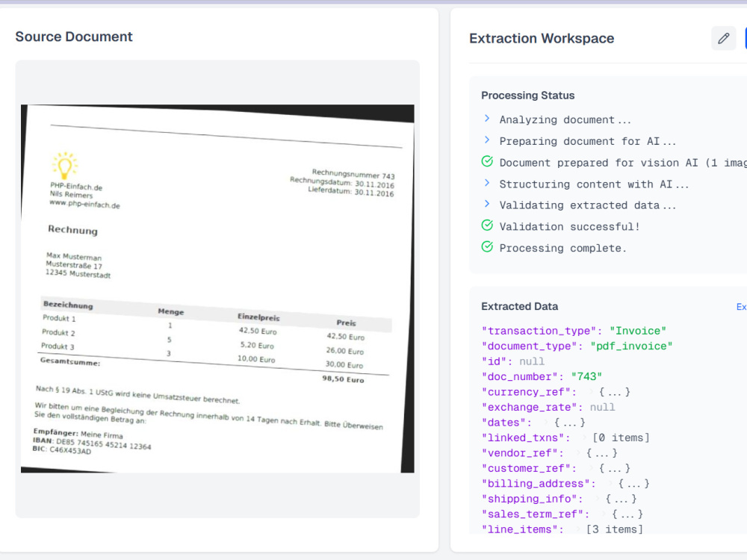This screenshot has width=747, height=560.
Task: Click "98,50 Euro" total on the invoice
Action: click(343, 379)
